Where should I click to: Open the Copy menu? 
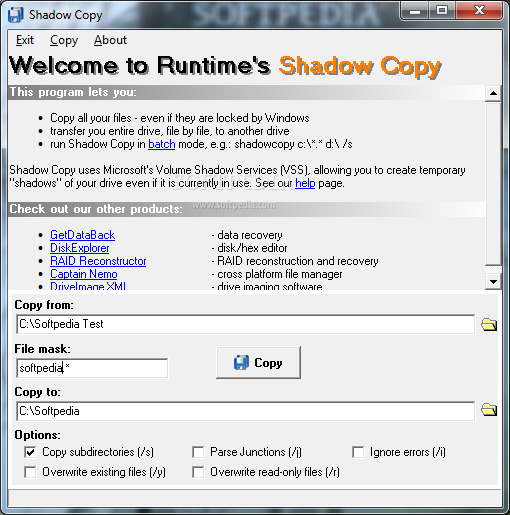coord(64,40)
